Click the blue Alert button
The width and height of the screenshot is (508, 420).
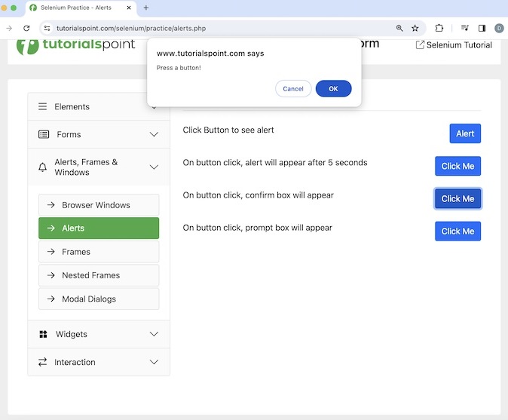point(465,133)
